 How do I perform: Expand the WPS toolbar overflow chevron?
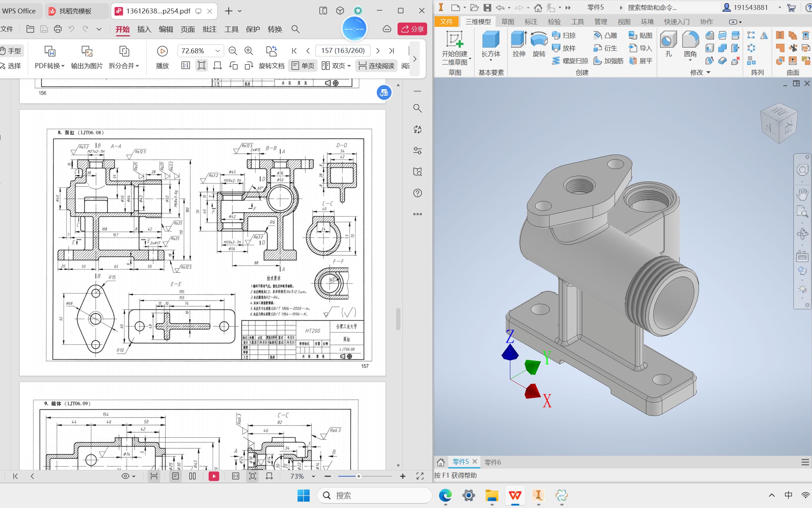(415, 59)
